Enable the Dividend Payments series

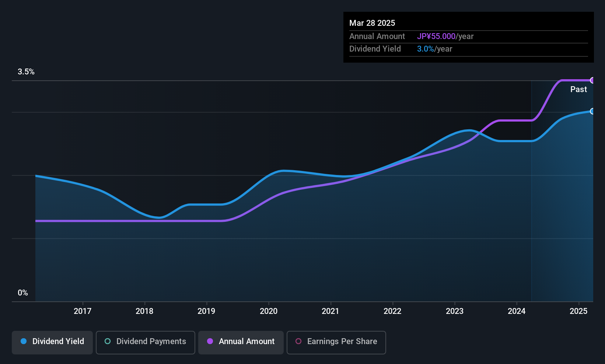145,342
